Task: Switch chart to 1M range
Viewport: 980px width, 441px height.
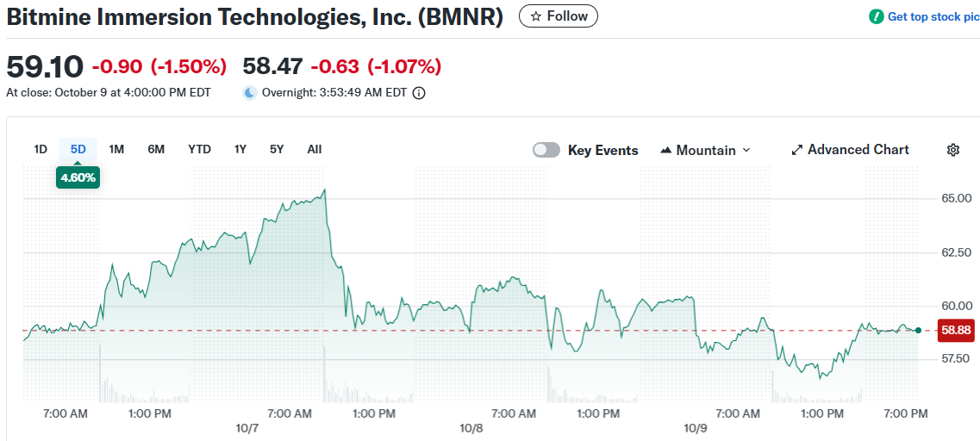Action: [116, 149]
